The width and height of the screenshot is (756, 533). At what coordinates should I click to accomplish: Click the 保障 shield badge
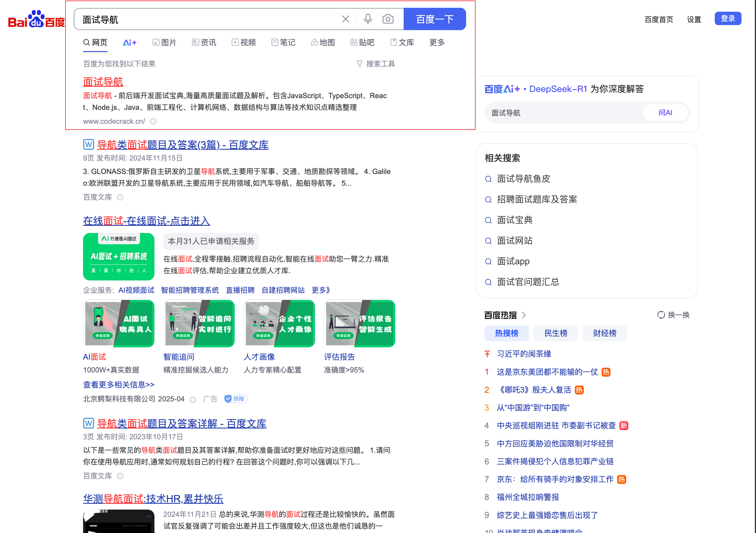236,399
